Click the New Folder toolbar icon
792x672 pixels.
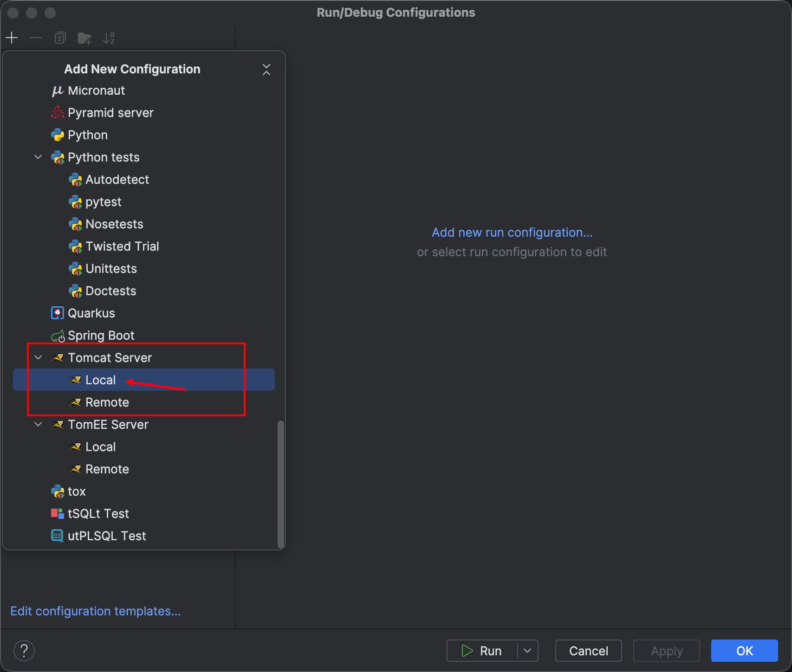[84, 38]
